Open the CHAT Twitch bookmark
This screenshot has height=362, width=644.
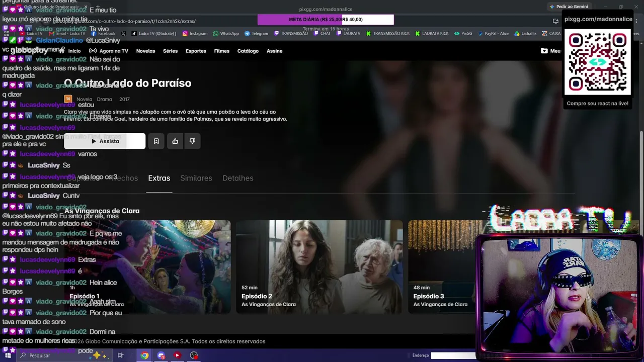pos(322,34)
